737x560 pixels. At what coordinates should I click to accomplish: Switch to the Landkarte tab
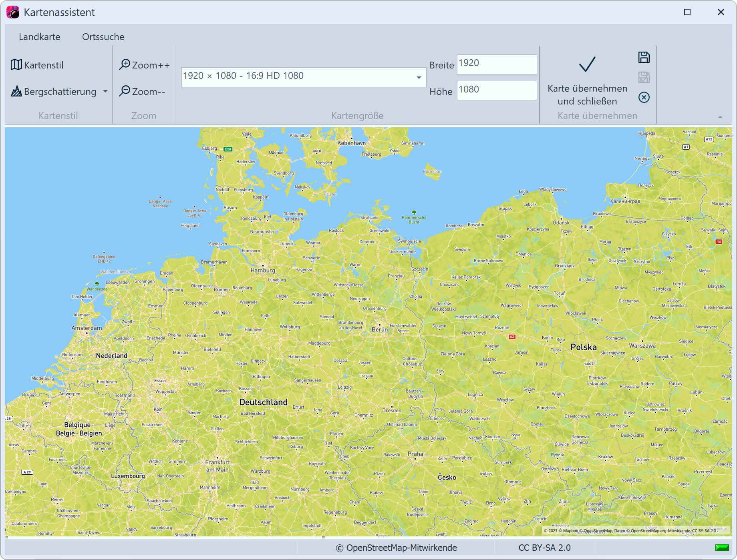coord(40,36)
